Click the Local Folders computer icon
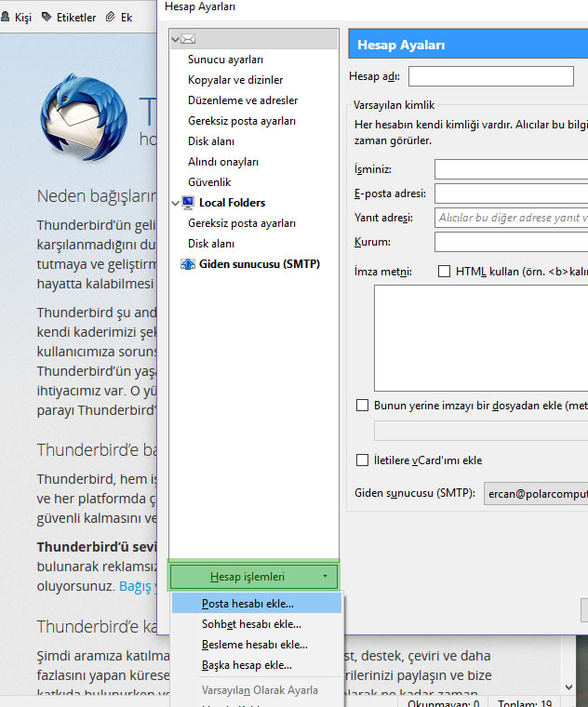Image resolution: width=588 pixels, height=707 pixels. coord(188,203)
